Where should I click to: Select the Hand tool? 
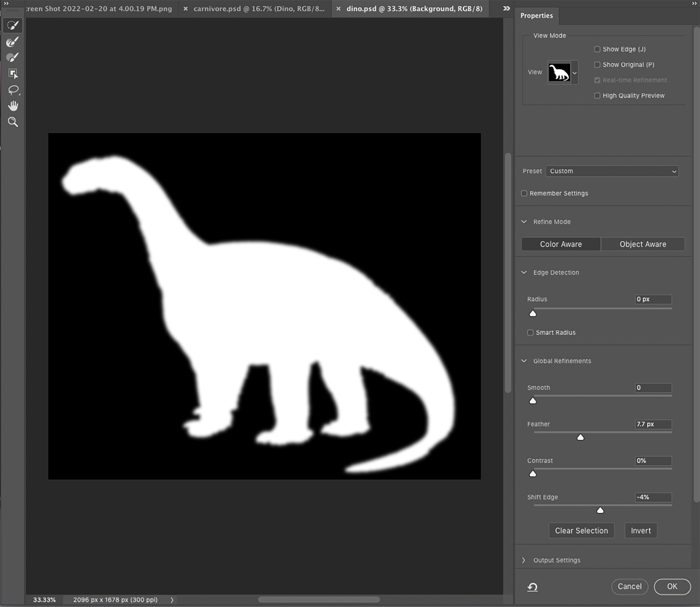click(13, 106)
